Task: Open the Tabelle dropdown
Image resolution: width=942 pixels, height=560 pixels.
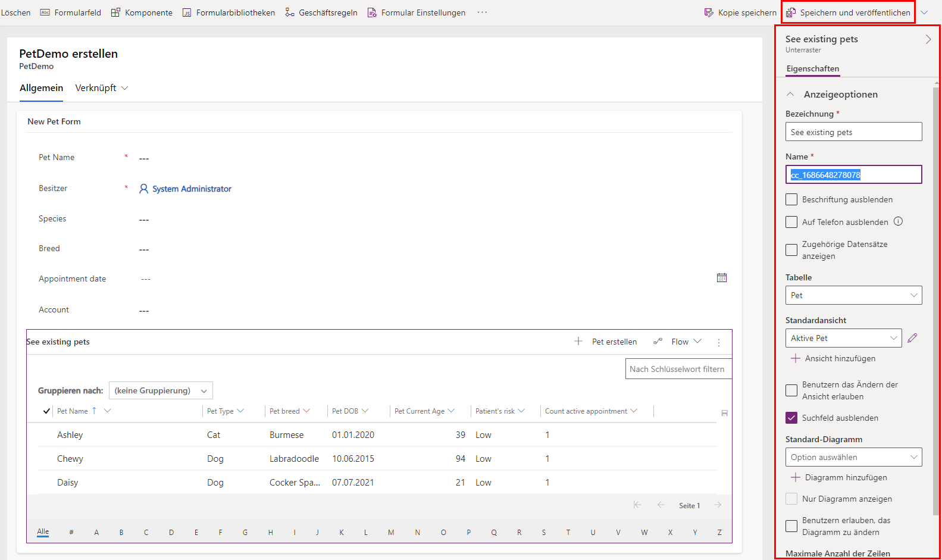Action: coord(853,295)
